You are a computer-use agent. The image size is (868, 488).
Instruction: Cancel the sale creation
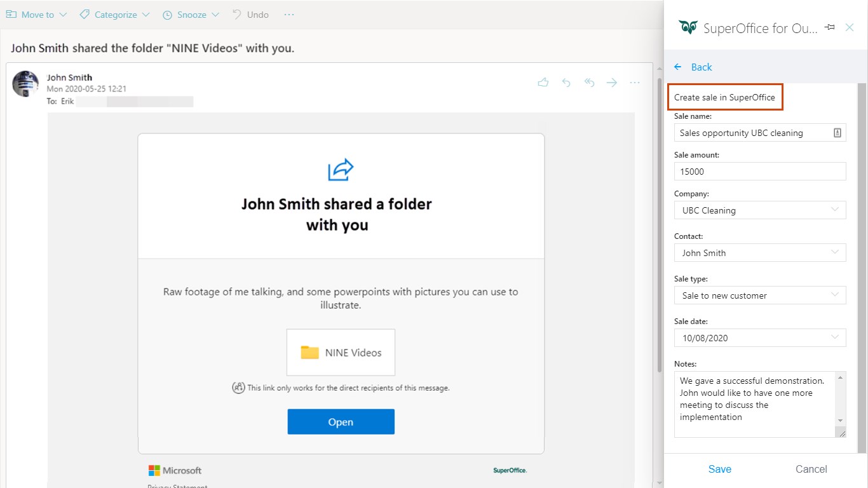pos(811,469)
